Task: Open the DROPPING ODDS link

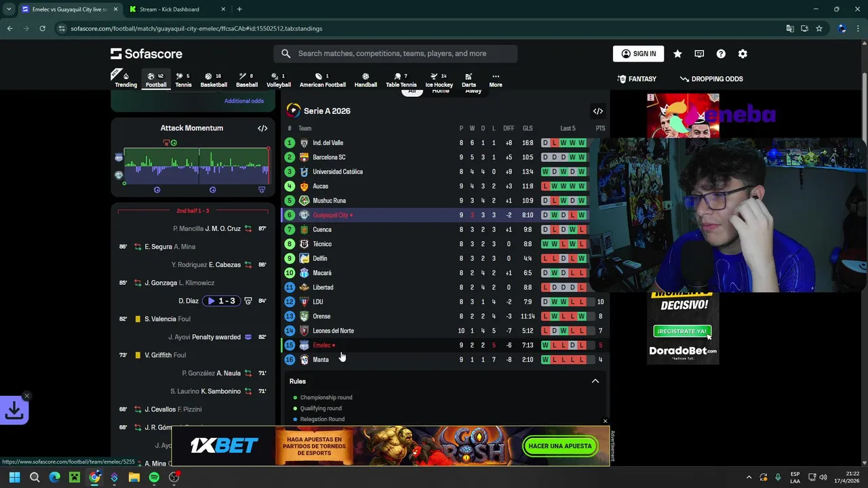Action: [711, 79]
